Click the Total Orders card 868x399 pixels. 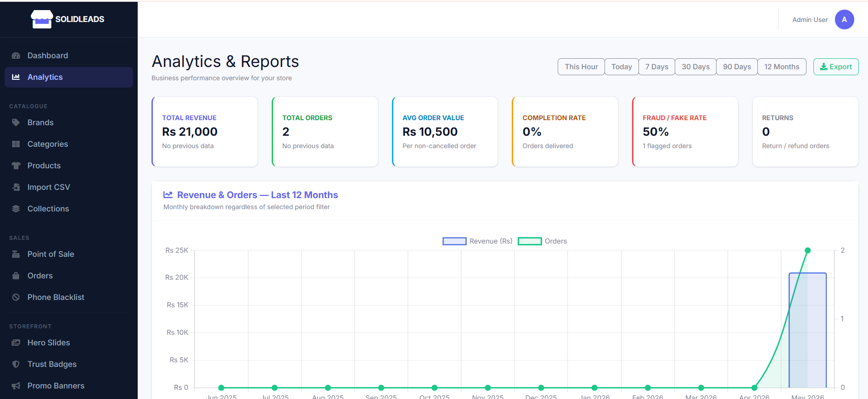[325, 132]
